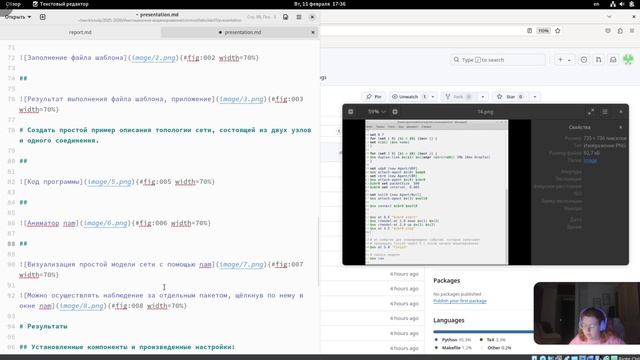Open image viewer hamburger menu
Image resolution: width=640 pixels, height=360 pixels.
click(x=605, y=111)
